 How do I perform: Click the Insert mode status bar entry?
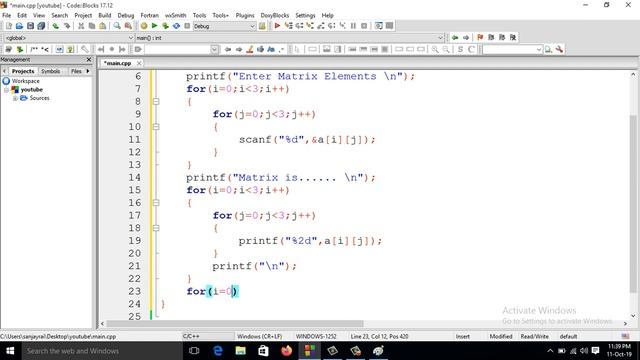[x=462, y=336]
